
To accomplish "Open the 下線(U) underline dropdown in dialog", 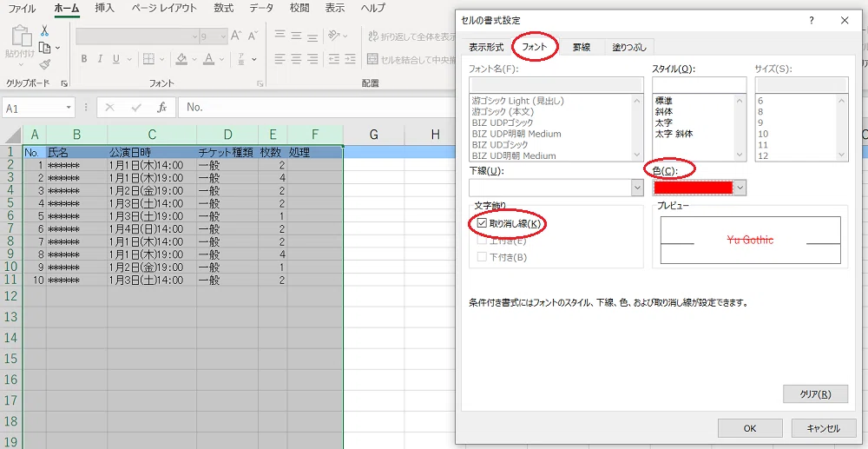I will 636,188.
